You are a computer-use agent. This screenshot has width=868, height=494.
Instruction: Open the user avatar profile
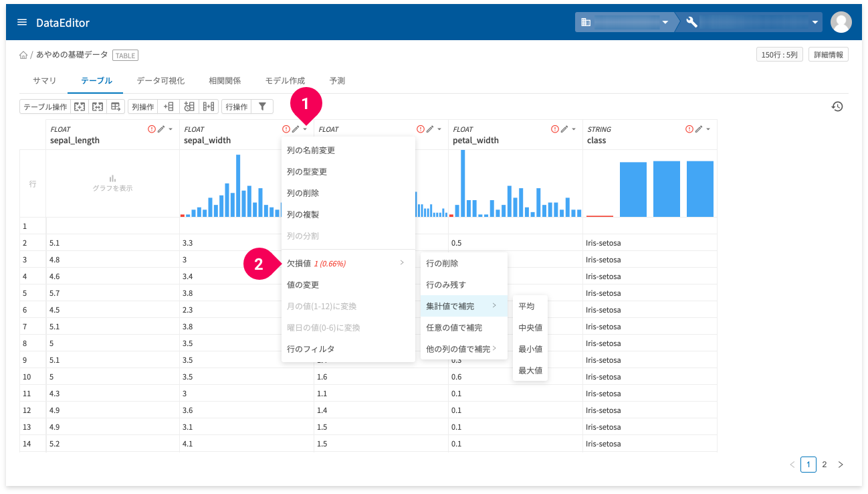(841, 22)
